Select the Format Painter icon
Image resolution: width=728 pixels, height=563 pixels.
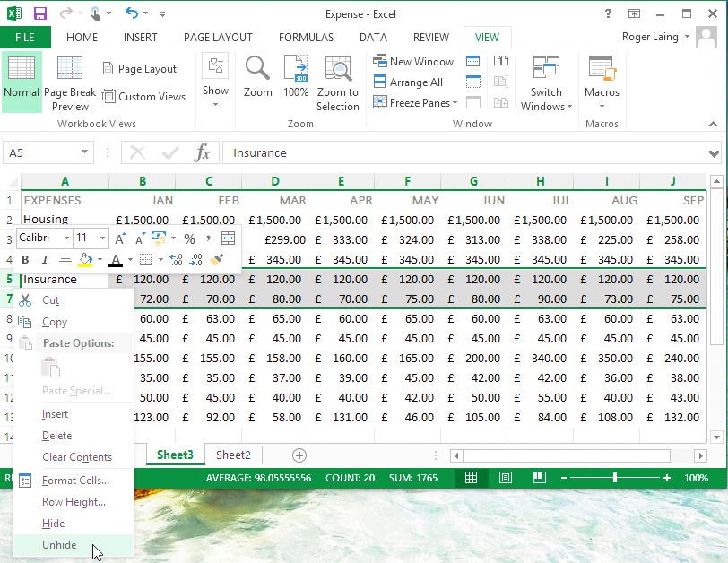pos(218,259)
